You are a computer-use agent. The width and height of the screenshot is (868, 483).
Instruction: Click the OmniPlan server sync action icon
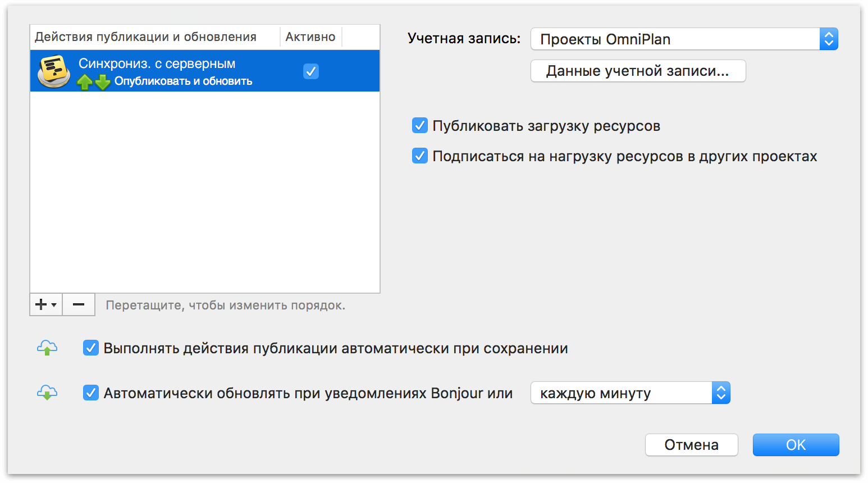(x=54, y=71)
